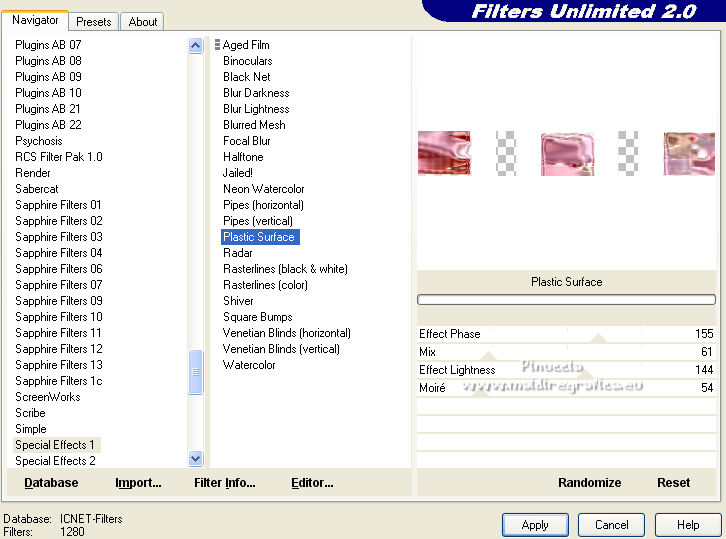726x539 pixels.
Task: Select Special Effects 1 category
Action: [x=56, y=445]
